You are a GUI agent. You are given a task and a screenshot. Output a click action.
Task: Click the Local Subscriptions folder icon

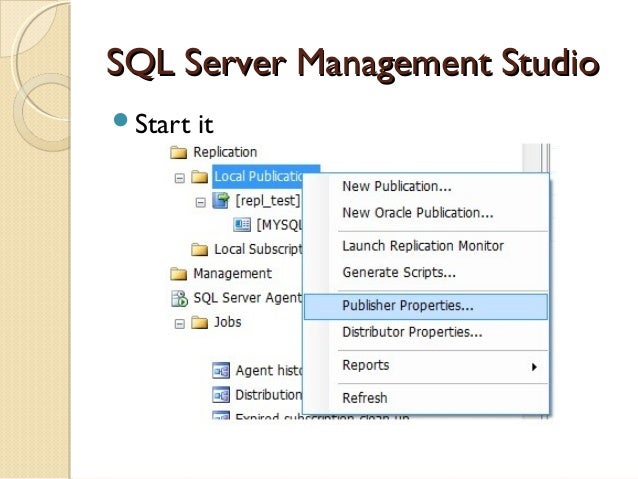coord(200,249)
